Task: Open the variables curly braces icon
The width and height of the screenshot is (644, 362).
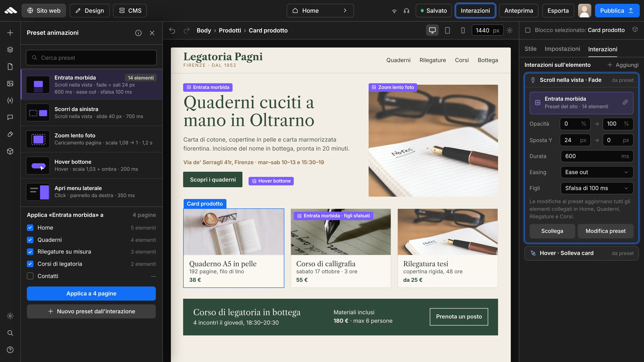Action: click(10, 100)
